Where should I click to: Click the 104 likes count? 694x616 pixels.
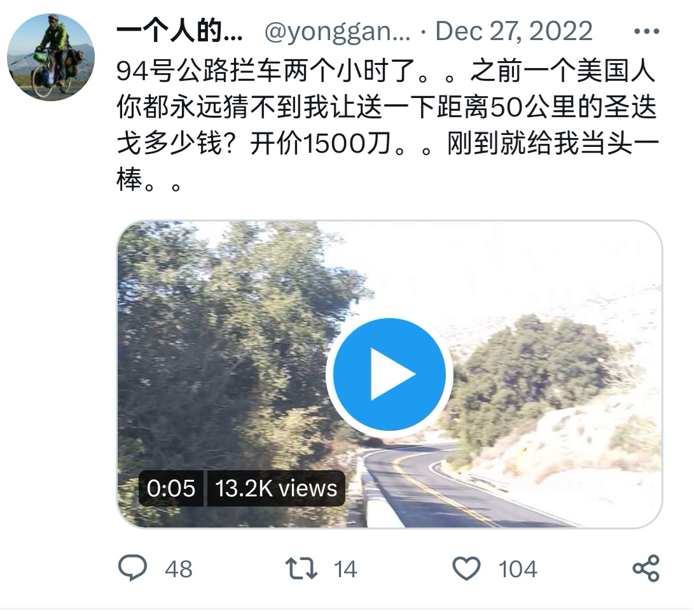point(518,569)
